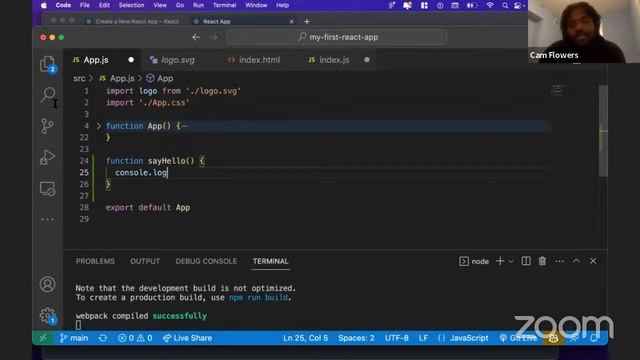The width and height of the screenshot is (640, 360).
Task: Open the Explorer view in activity bar
Action: [x=48, y=64]
